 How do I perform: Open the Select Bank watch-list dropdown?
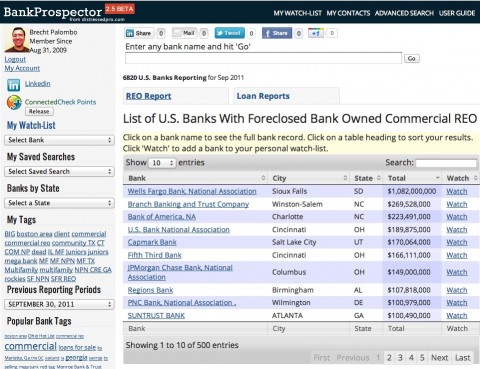point(59,140)
